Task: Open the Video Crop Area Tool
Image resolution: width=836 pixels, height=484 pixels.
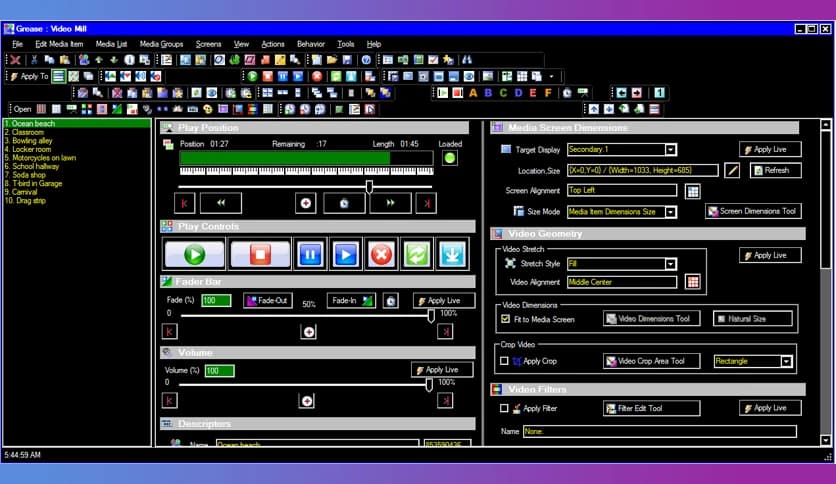Action: [x=651, y=361]
